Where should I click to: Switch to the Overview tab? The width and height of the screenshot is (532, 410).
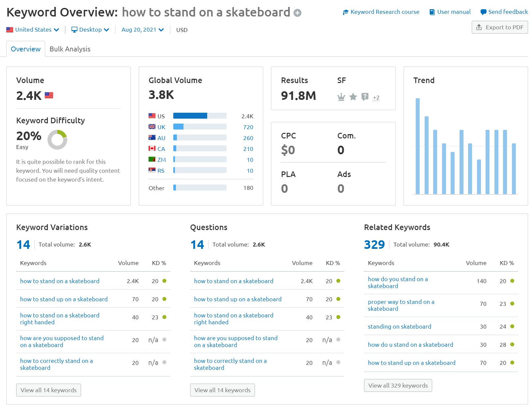pos(26,49)
